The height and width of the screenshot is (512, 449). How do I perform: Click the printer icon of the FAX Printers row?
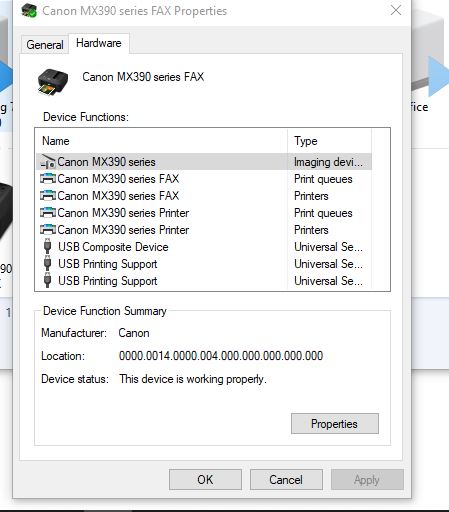tap(48, 196)
